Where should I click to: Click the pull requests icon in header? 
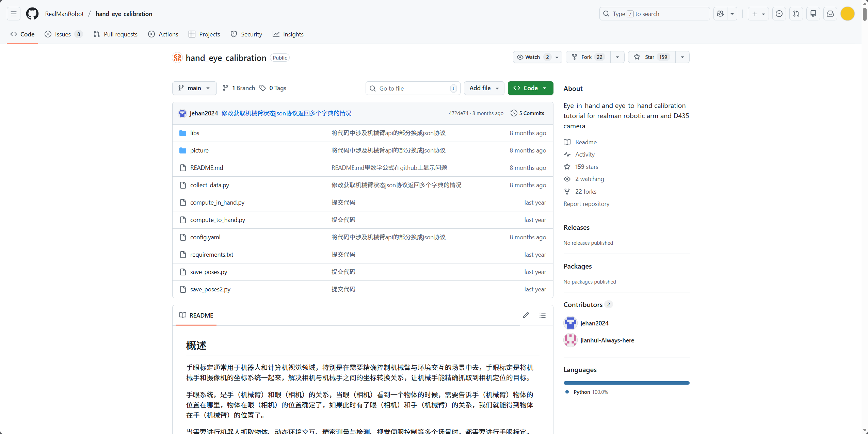(796, 14)
